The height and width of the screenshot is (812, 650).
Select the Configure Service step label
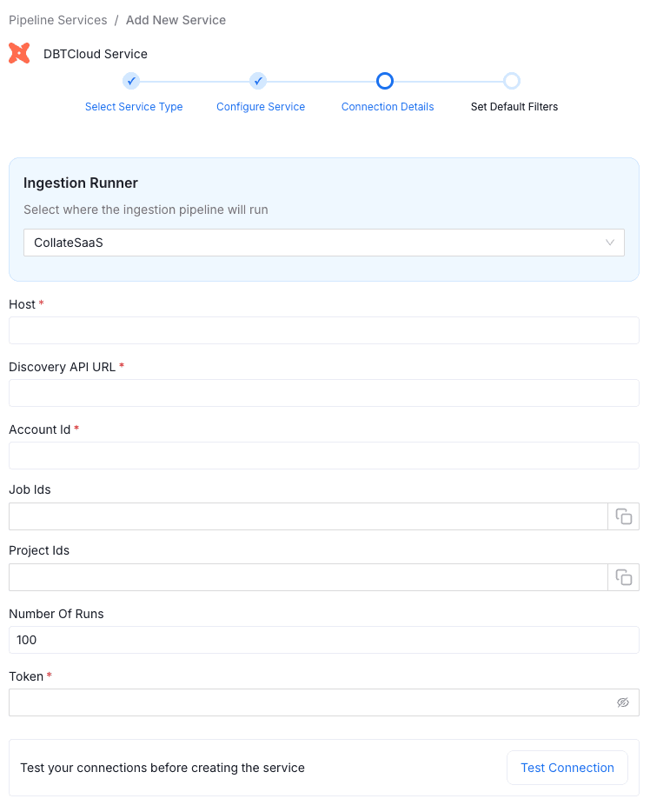click(x=261, y=107)
